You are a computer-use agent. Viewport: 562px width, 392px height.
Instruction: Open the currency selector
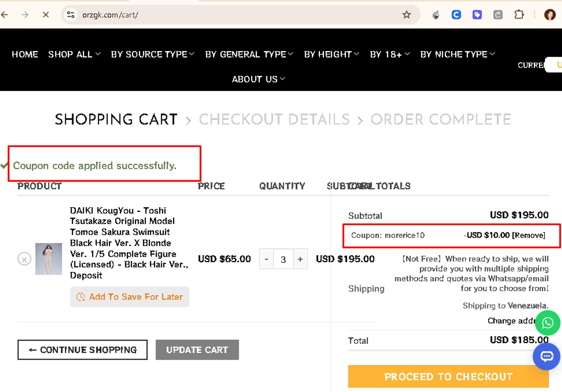pos(554,65)
